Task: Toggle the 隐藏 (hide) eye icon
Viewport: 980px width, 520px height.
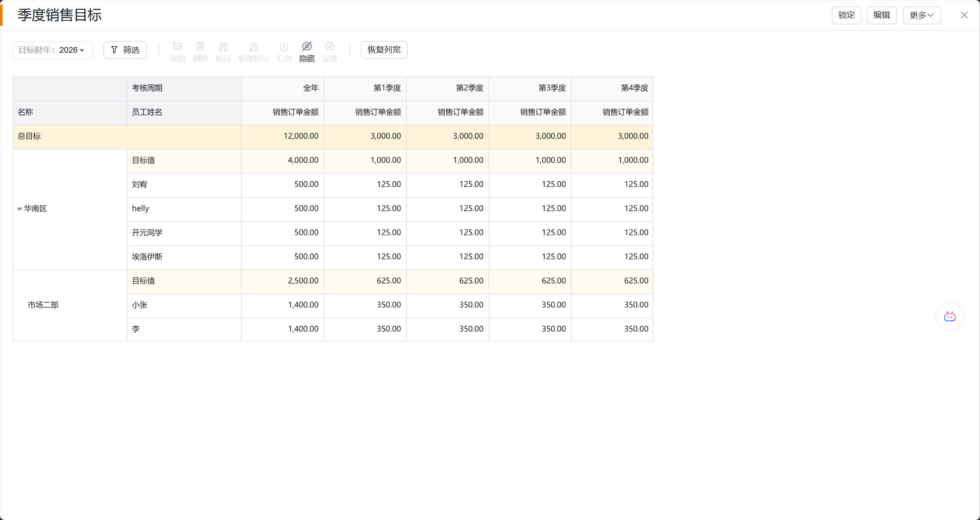Action: [307, 46]
